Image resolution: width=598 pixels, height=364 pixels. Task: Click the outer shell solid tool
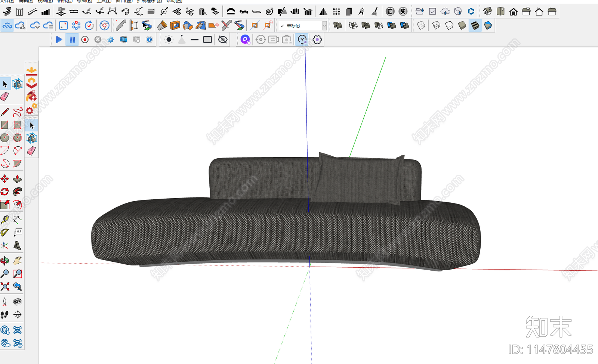pos(338,25)
